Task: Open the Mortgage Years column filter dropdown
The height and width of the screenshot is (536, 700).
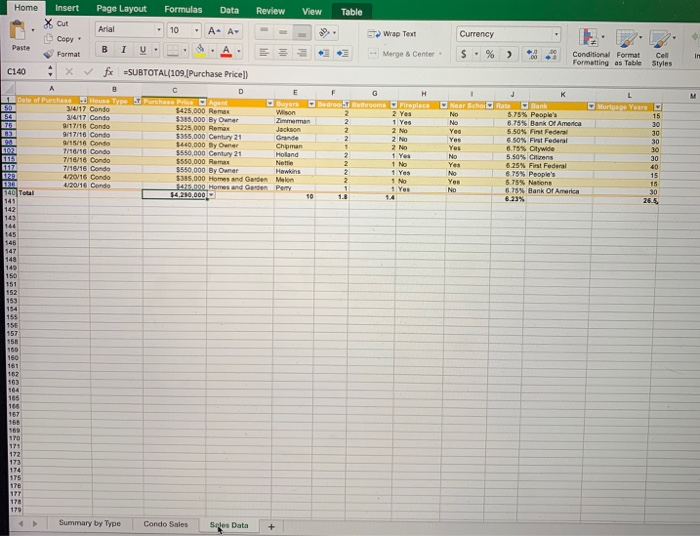Action: click(657, 107)
